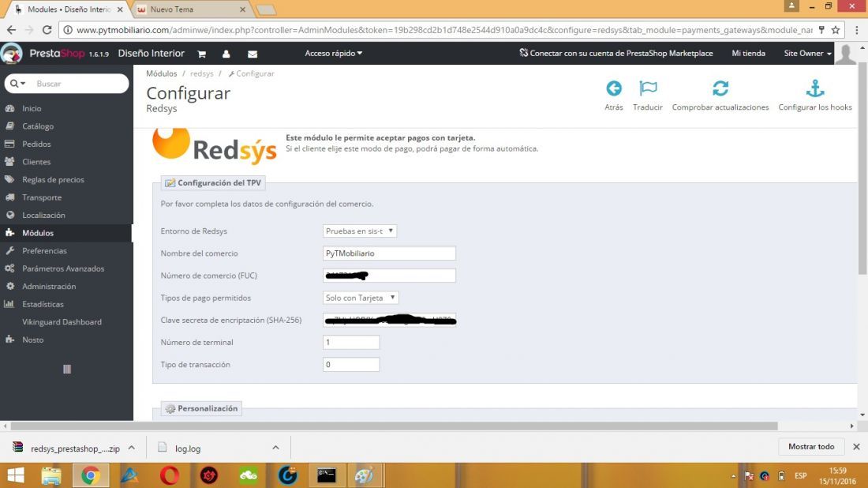Close the downloads bar

(x=856, y=446)
